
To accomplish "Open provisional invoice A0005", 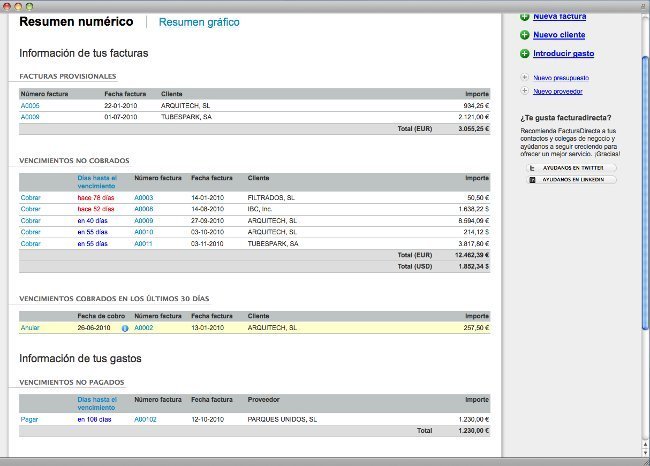I will coord(30,105).
